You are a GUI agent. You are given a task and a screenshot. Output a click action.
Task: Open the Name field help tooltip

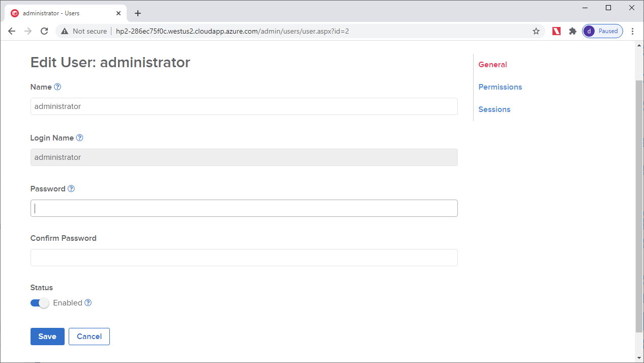(57, 87)
